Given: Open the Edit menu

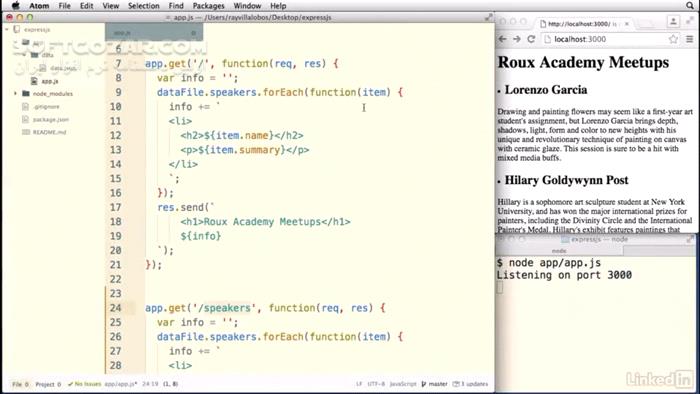Looking at the screenshot, I should click(x=87, y=6).
